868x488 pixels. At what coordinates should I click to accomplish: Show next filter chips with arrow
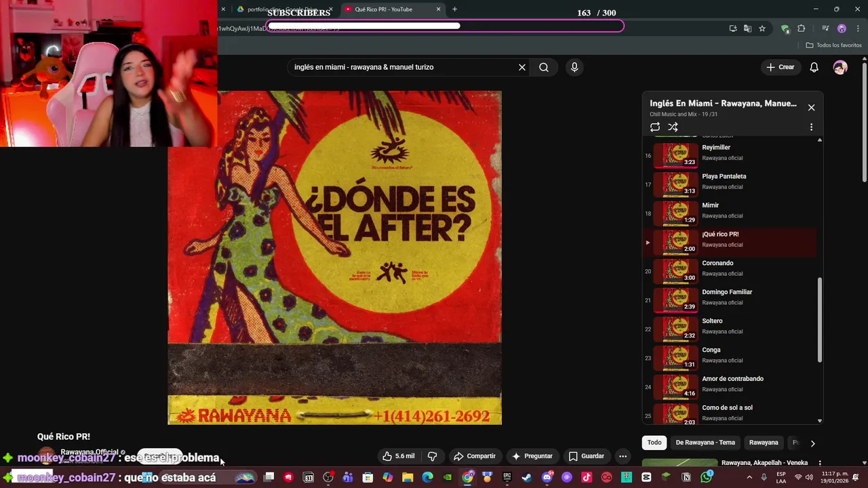click(812, 443)
